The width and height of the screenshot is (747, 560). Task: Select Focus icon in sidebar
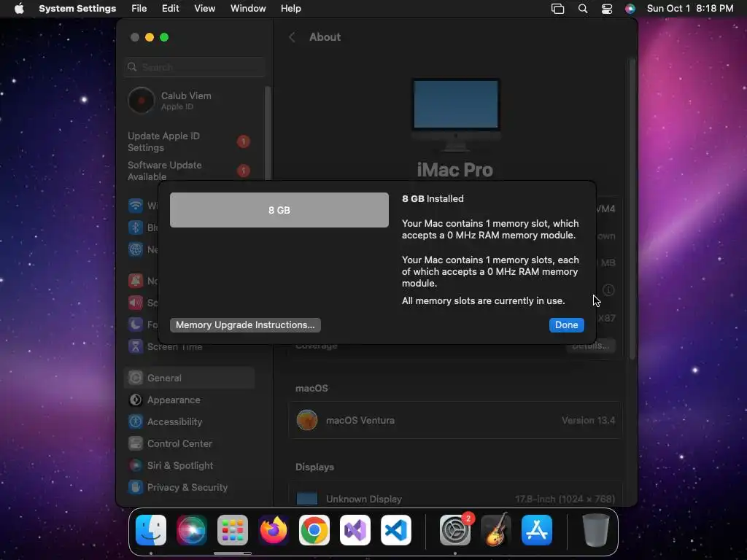135,324
